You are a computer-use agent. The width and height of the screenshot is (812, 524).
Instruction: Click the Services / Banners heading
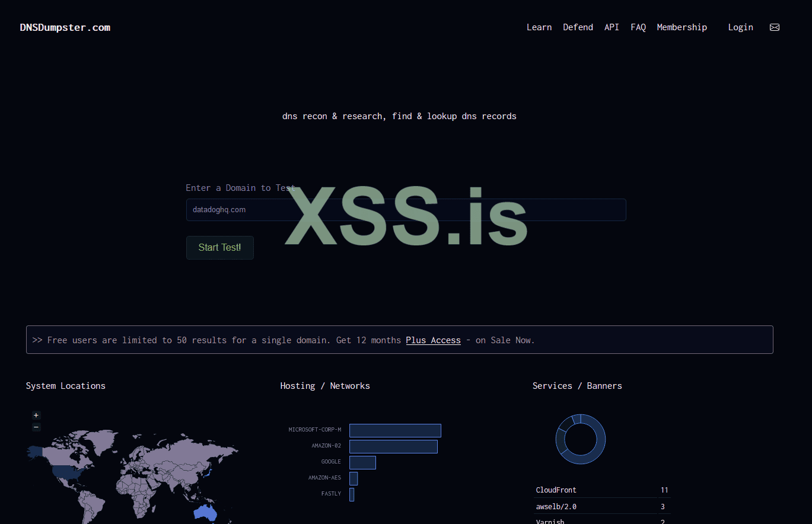click(x=577, y=386)
